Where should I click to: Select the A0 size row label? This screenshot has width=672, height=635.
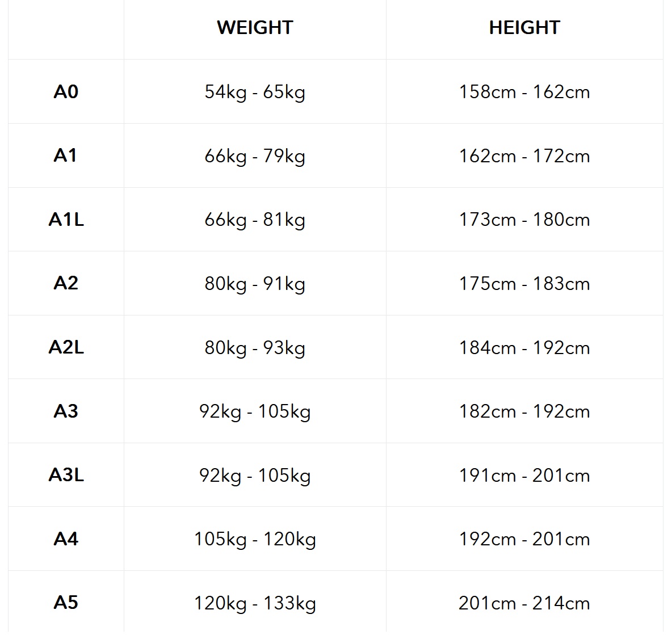66,92
